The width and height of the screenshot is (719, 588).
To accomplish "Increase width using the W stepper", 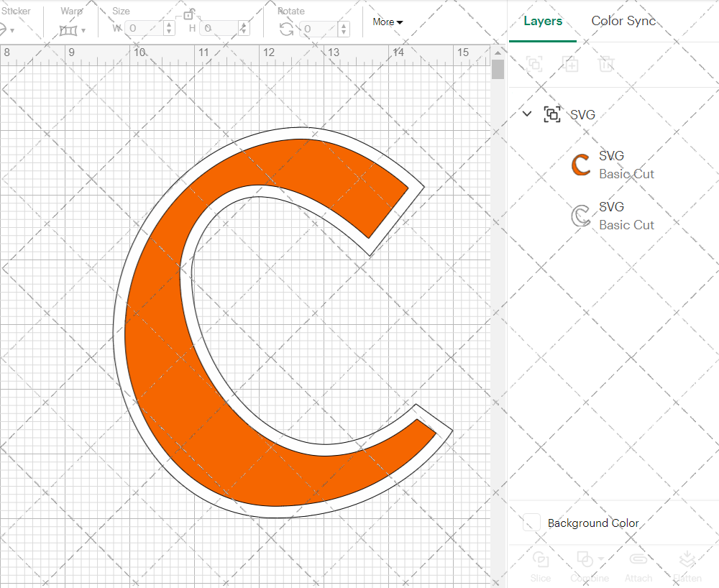I will [x=168, y=24].
